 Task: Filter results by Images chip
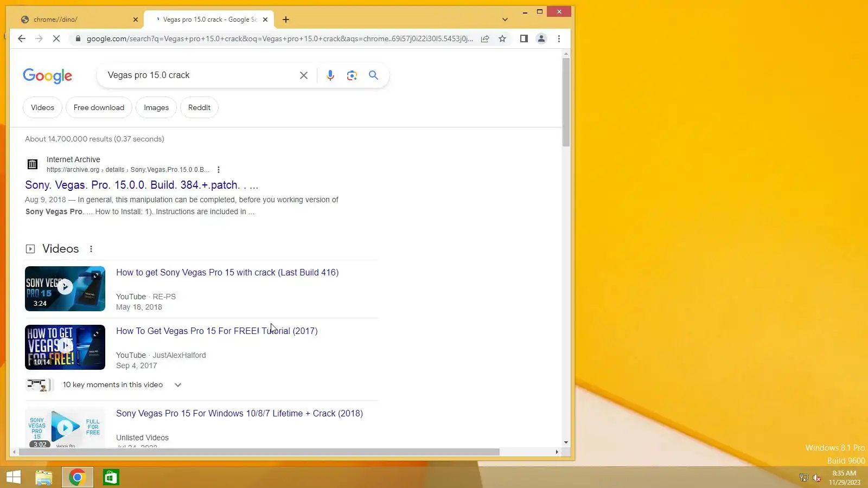[x=156, y=107]
